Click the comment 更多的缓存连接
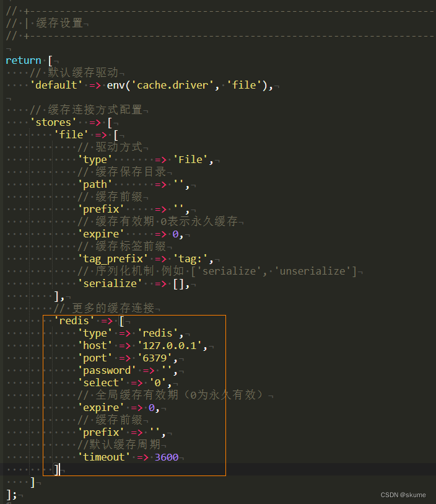This screenshot has height=504, width=436. point(113,308)
